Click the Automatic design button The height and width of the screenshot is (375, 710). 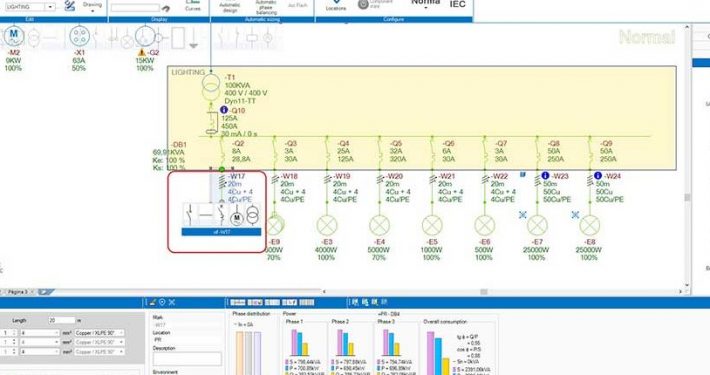(230, 7)
